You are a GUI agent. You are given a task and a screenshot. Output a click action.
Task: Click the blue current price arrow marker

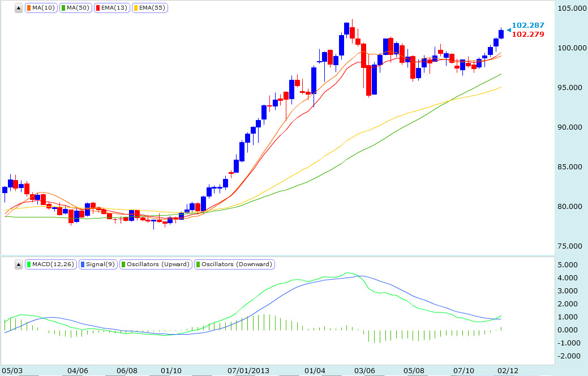tap(509, 30)
